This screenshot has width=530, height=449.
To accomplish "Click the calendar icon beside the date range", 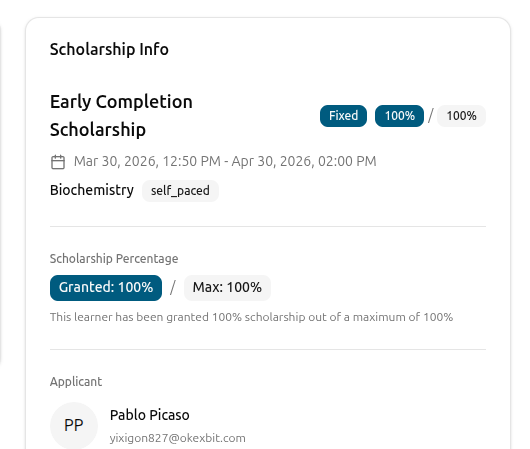I will point(58,162).
